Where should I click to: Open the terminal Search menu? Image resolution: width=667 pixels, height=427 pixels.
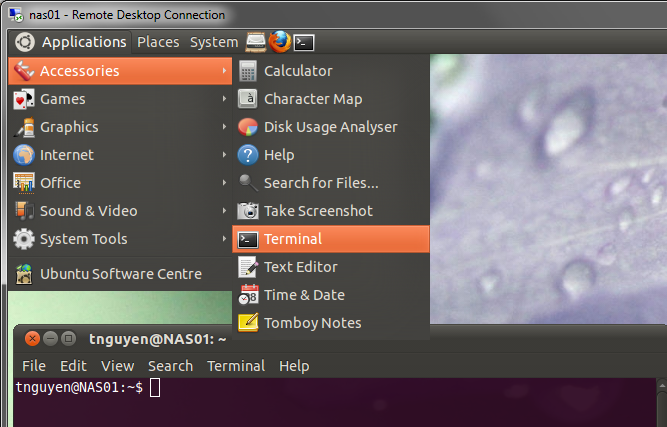coord(170,366)
